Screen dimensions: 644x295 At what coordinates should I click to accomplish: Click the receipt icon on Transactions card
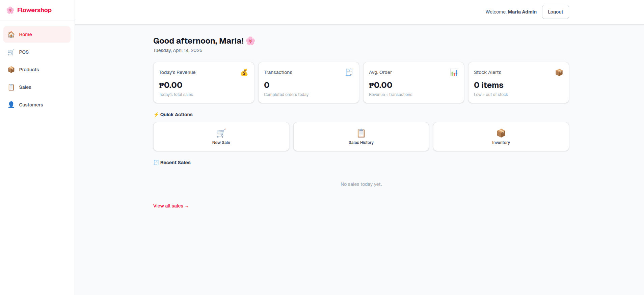tap(349, 72)
